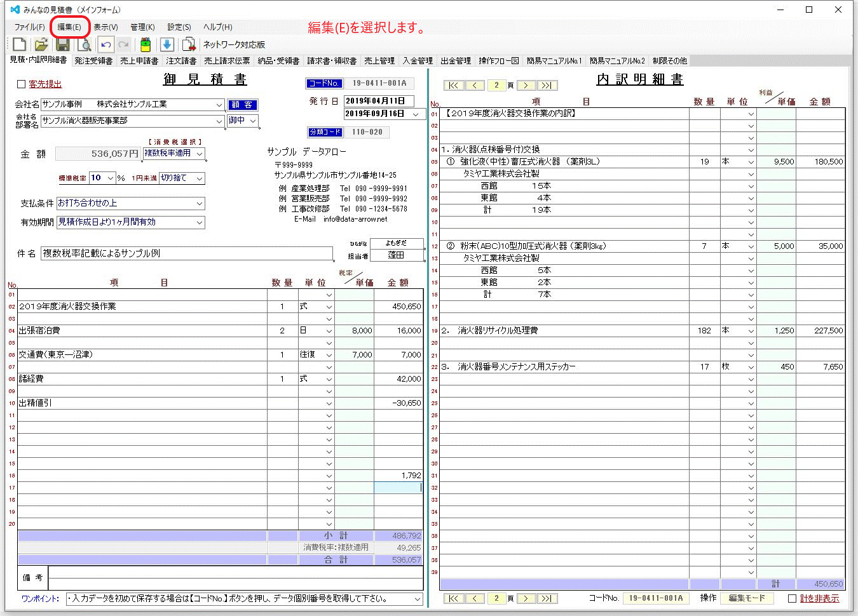Expand the 有効期間 validity period dropdown
The height and width of the screenshot is (616, 858).
200,222
